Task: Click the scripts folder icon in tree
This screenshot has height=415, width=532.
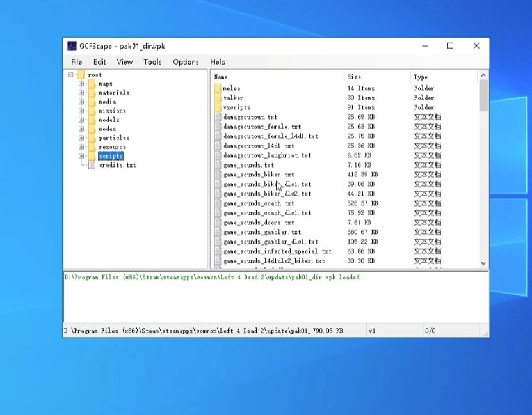Action: point(92,156)
